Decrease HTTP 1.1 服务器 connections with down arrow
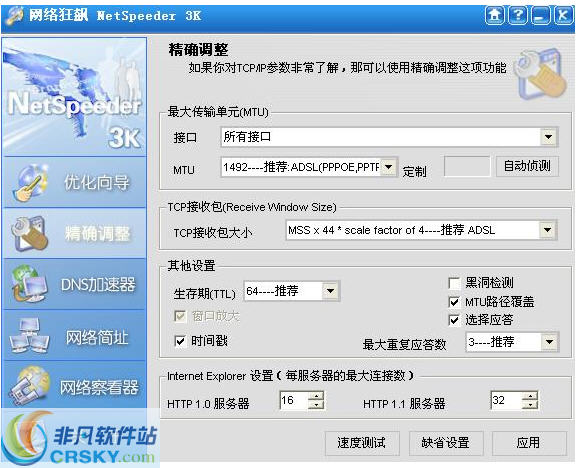Screen dimensions: 584x468 click(x=530, y=405)
